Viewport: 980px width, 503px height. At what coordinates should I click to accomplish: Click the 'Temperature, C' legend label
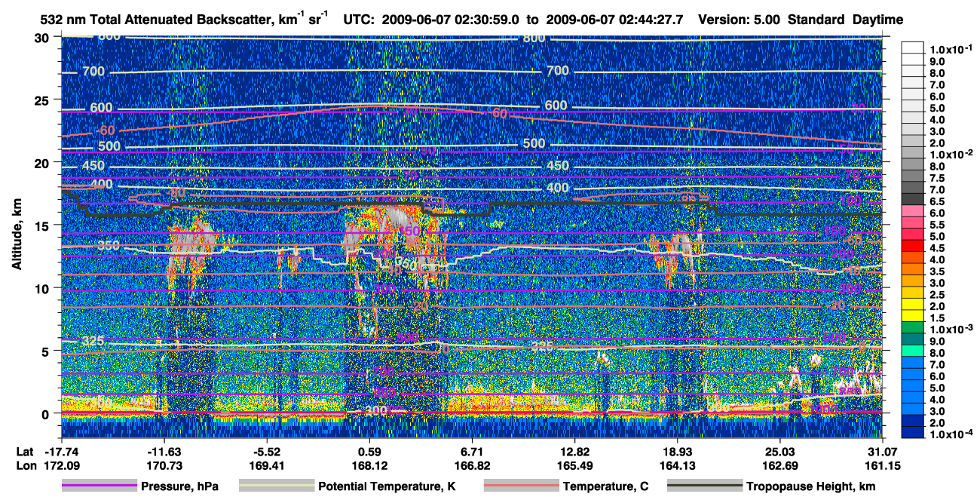click(x=605, y=486)
